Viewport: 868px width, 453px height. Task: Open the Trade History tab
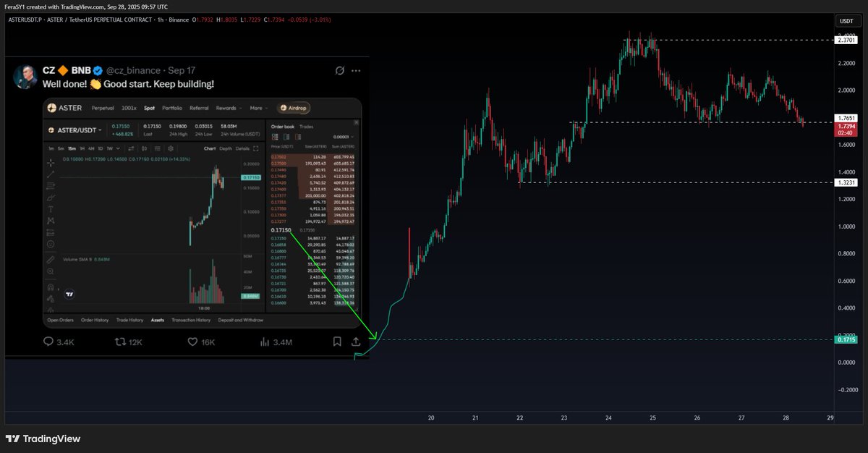point(129,320)
